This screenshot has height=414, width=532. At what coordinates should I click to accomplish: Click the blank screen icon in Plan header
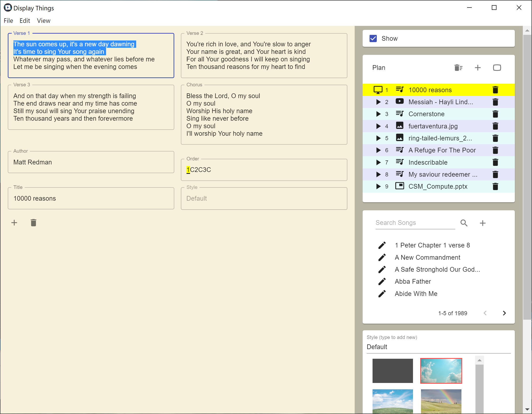point(497,68)
